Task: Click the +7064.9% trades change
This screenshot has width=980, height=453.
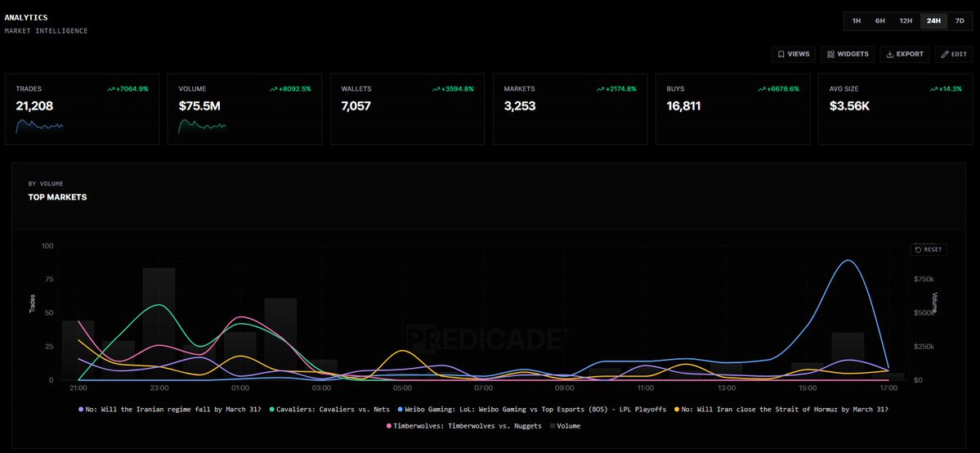Action: coord(132,89)
